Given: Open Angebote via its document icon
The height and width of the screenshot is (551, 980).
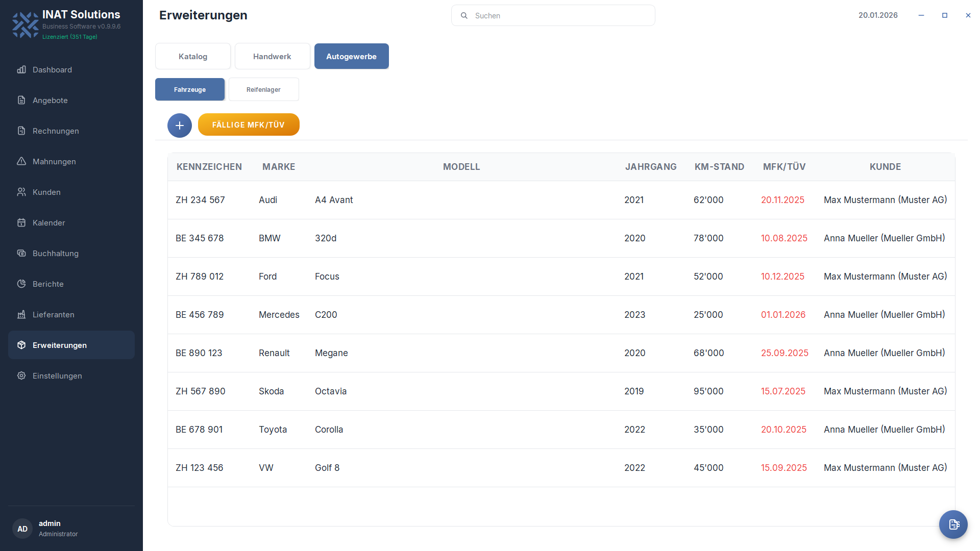Looking at the screenshot, I should click(x=21, y=101).
